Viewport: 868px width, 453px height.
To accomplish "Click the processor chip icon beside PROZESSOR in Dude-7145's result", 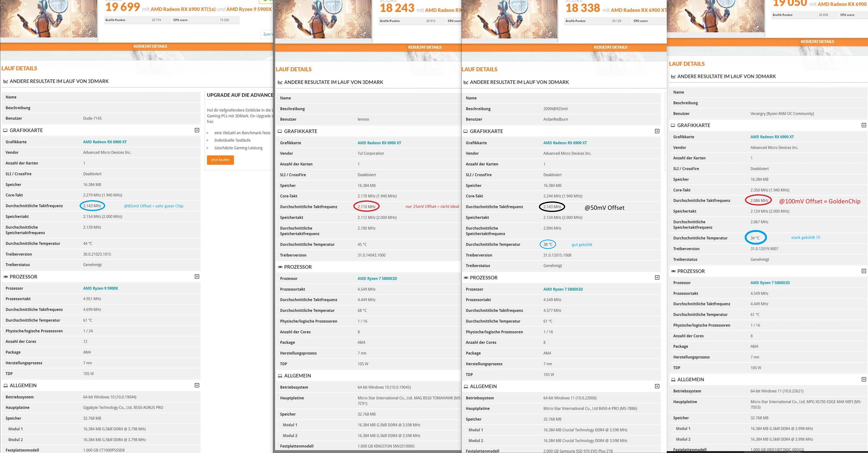I will click(x=5, y=277).
